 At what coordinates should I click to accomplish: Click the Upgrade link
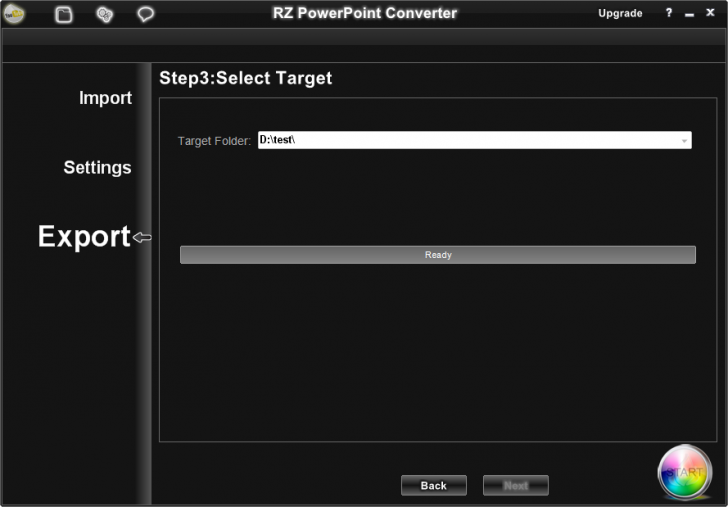pyautogui.click(x=620, y=13)
